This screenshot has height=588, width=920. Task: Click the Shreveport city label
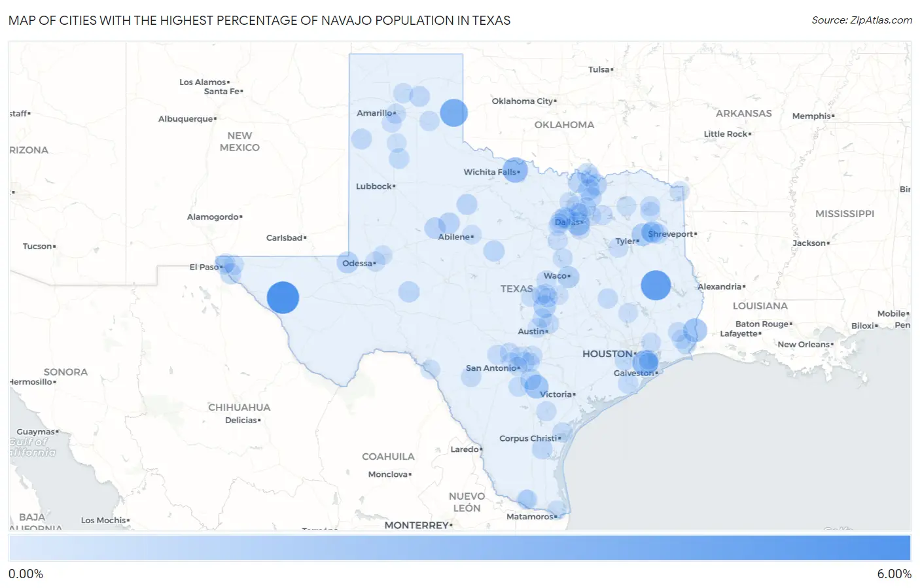point(672,234)
